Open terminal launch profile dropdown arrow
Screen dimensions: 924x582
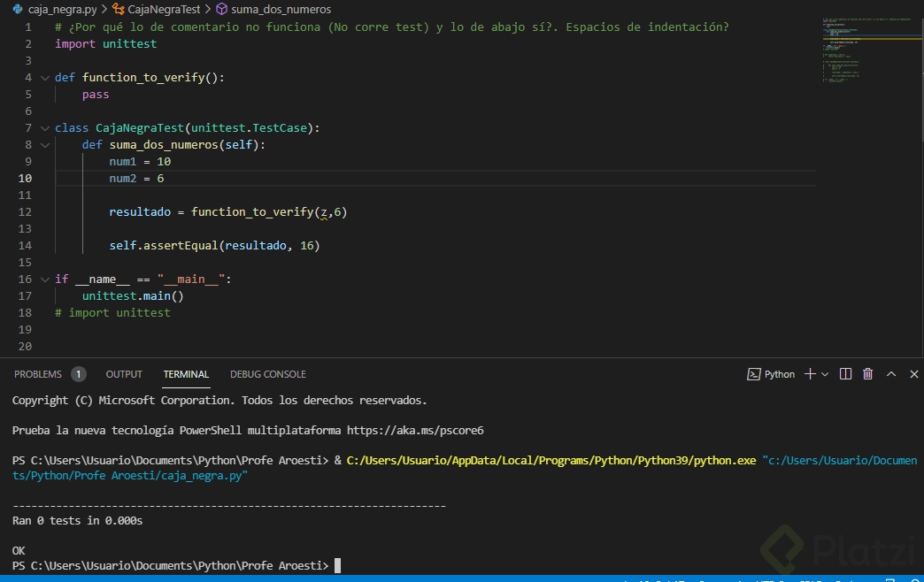click(825, 374)
